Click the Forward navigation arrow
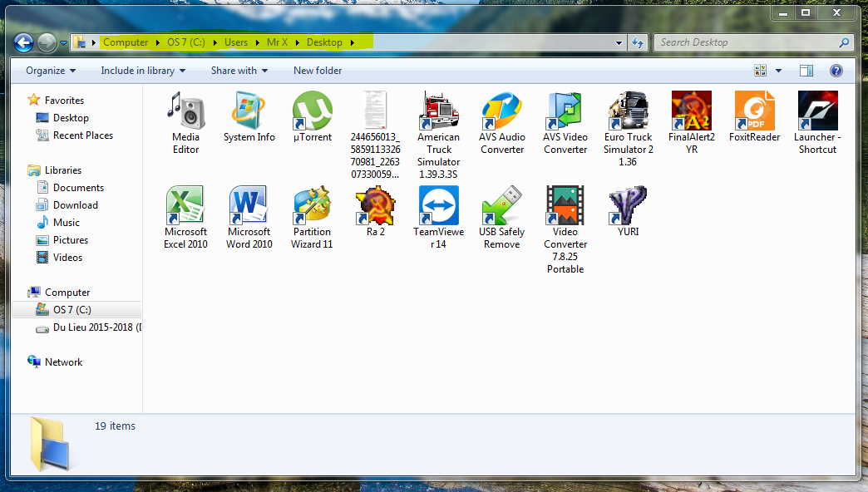This screenshot has height=492, width=868. click(x=47, y=42)
